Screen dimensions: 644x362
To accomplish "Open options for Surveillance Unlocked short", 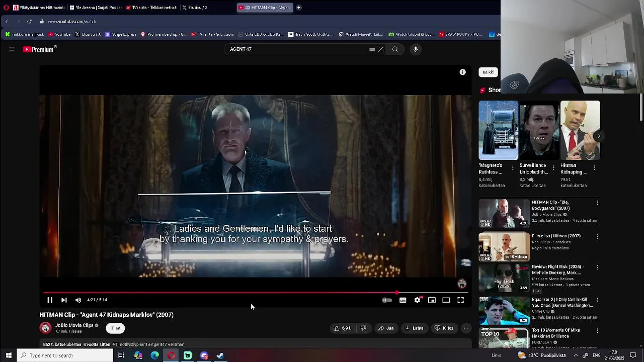I will (553, 168).
